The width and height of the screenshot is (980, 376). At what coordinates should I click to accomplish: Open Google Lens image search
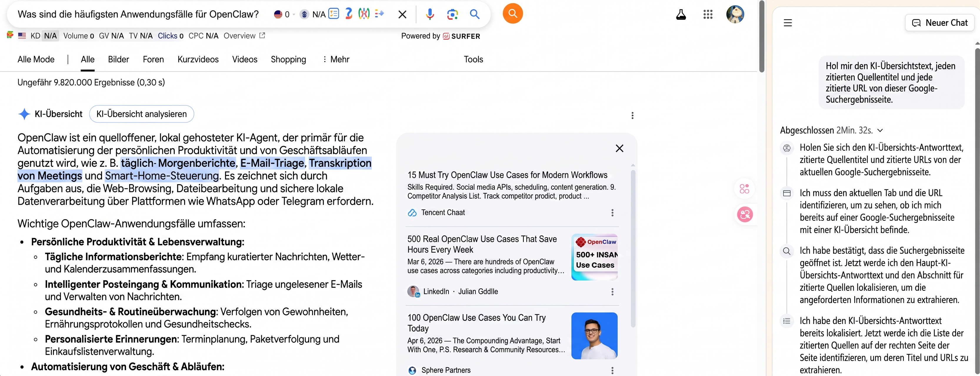tap(452, 14)
